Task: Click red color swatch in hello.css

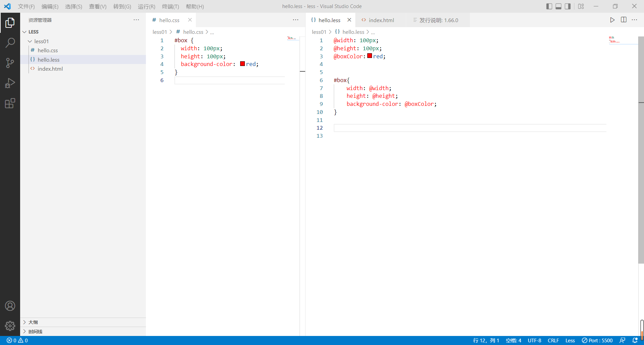Action: point(243,64)
